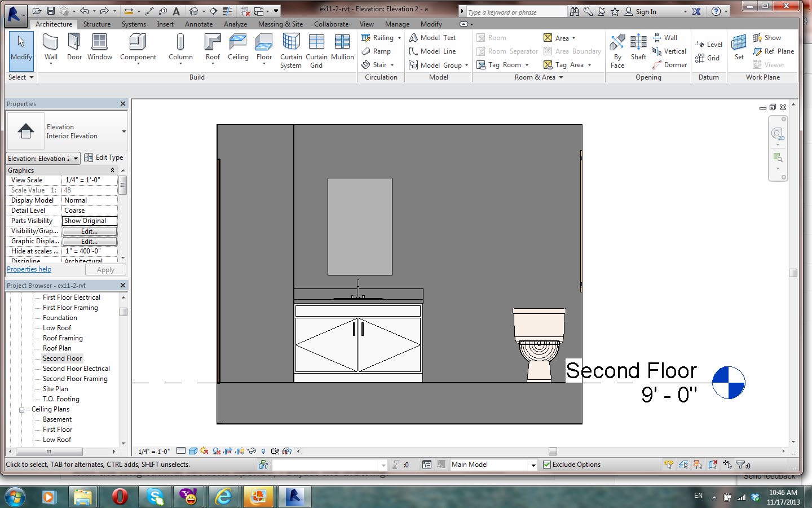Switch to the Insert ribbon tab
This screenshot has height=508, width=812.
165,24
